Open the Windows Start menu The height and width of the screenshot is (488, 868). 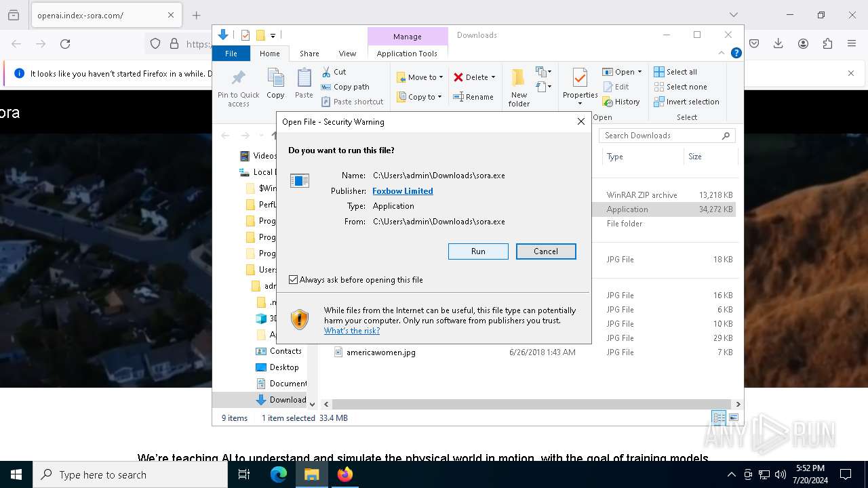[16, 474]
